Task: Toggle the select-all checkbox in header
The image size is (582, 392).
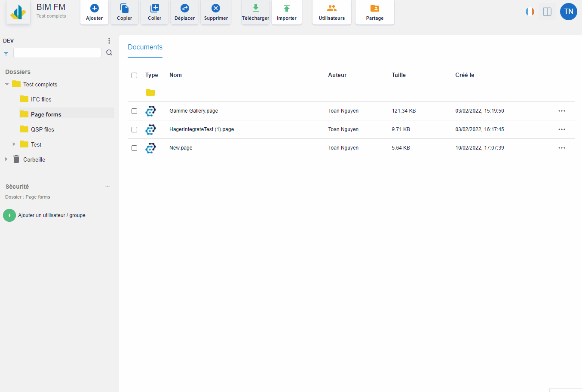Action: click(x=134, y=75)
